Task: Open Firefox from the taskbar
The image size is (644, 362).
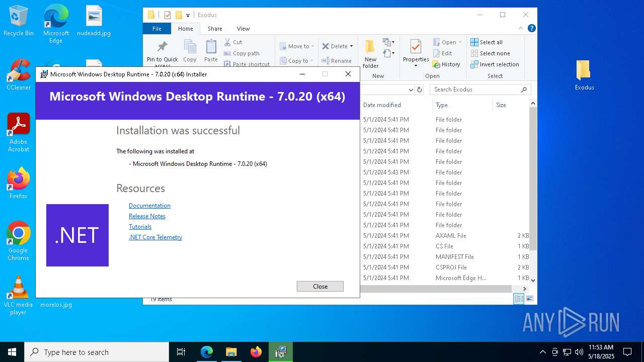Action: pyautogui.click(x=256, y=352)
